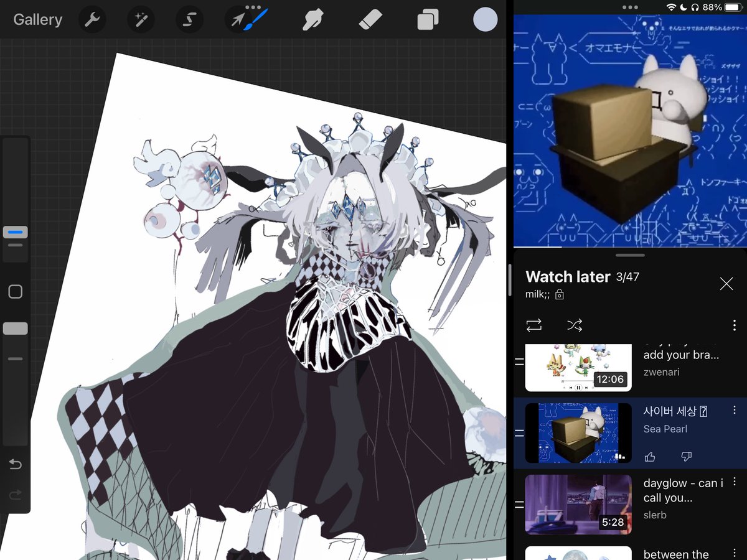Adjust the brush size slider handle
This screenshot has width=747, height=560.
(x=16, y=232)
